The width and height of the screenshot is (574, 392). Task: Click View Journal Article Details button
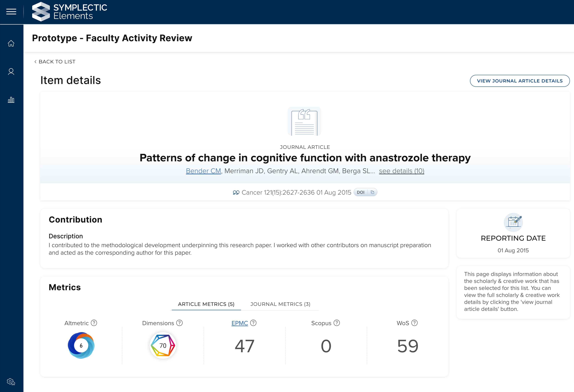pyautogui.click(x=519, y=81)
